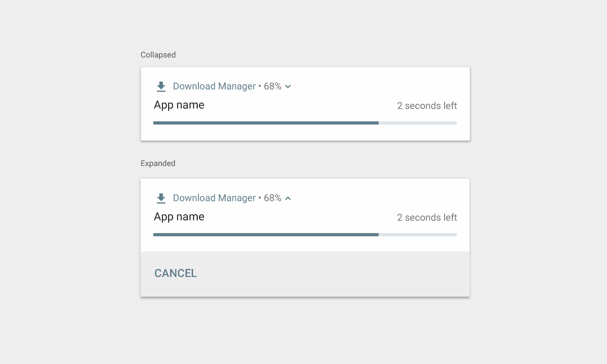Cancel the download

(x=176, y=273)
